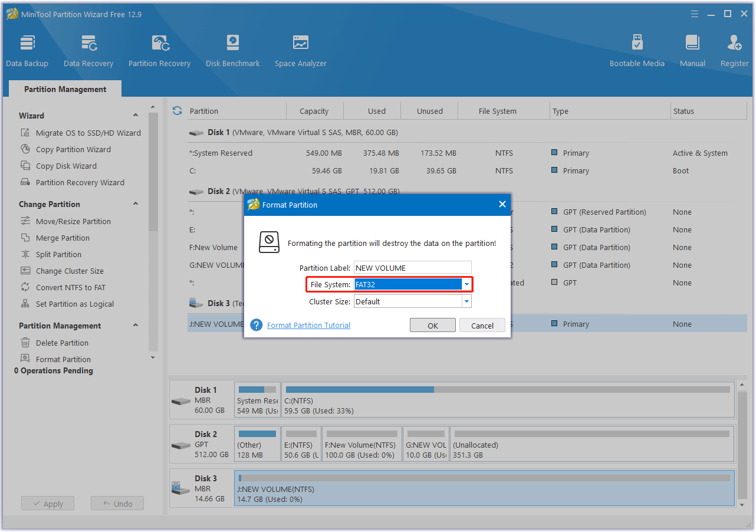Select J:NEW VOLUME(NTFS) block in disk map
Screen dimensions: 756x532
[485, 488]
